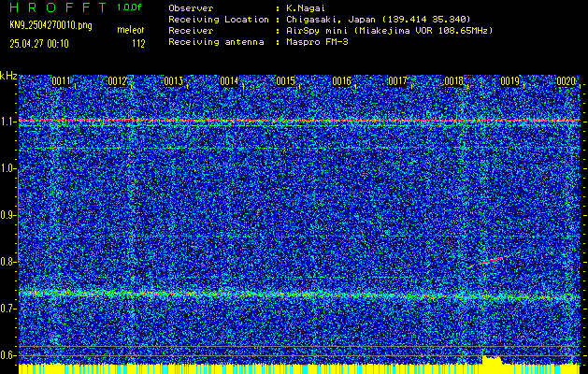588x374 pixels.
Task: Click the raised yellow power bump near 0019
Action: coord(493,360)
